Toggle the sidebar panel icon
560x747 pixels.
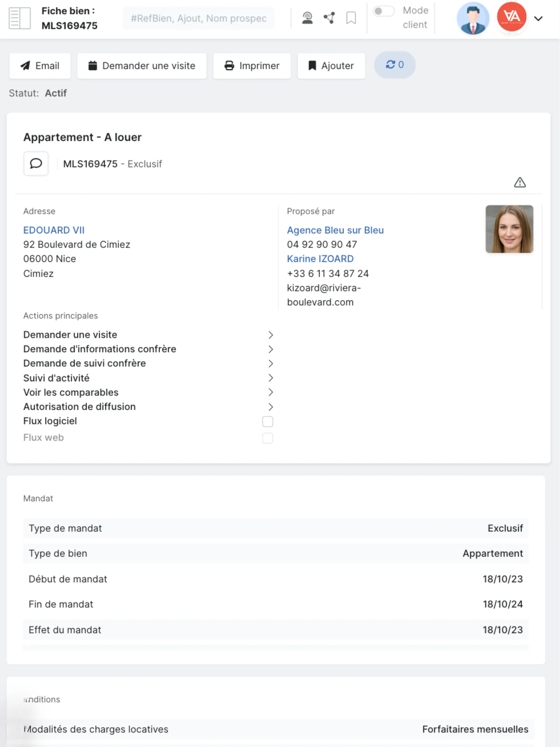[x=19, y=18]
